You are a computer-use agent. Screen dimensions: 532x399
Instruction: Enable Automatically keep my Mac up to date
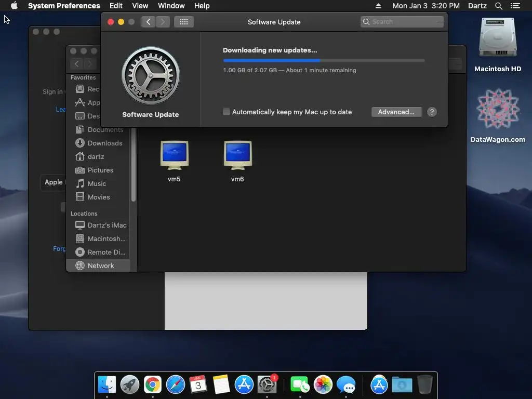tap(227, 112)
